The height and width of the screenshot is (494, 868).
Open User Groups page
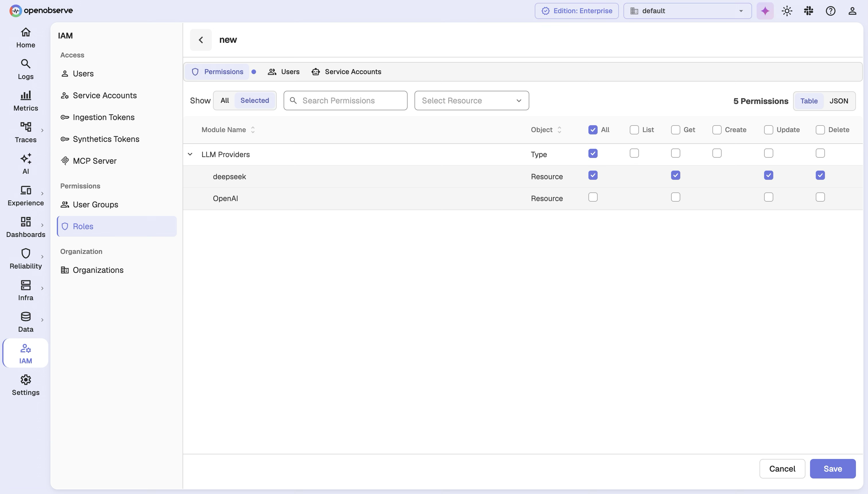pyautogui.click(x=117, y=204)
